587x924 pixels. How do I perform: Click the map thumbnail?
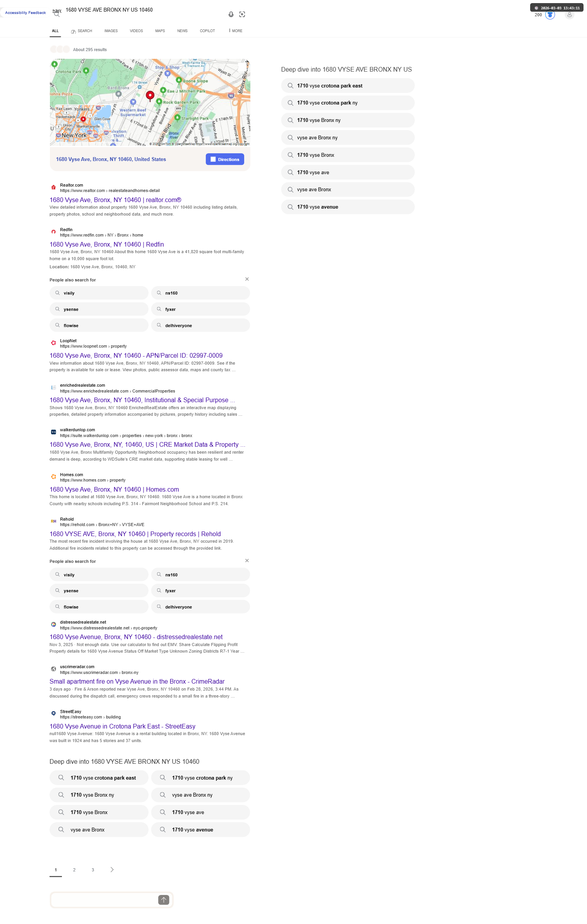(x=150, y=103)
